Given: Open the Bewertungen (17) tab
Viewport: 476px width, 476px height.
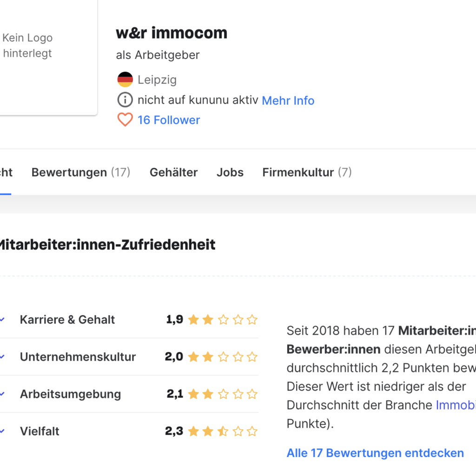Looking at the screenshot, I should 81,172.
